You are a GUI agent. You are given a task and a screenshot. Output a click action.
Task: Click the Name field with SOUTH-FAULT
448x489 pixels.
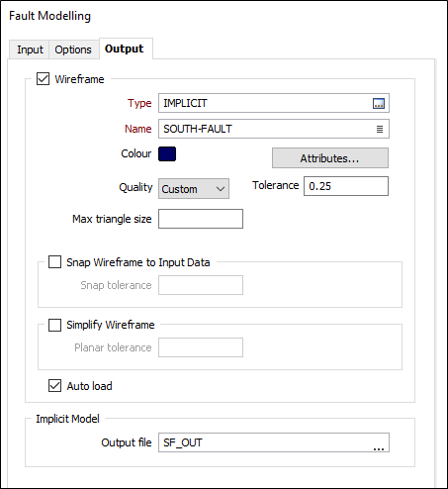[274, 129]
